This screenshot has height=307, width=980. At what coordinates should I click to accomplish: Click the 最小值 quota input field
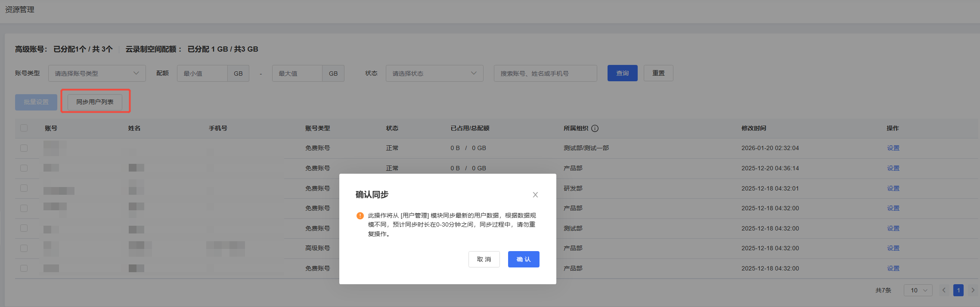click(202, 74)
